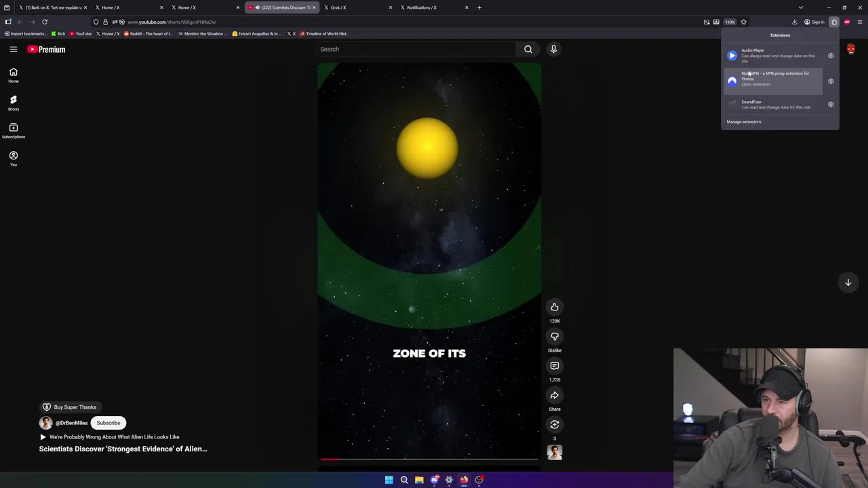Screen dimensions: 868x488
Task: Open 'Monitor the Situation' bookmark
Action: [203, 33]
